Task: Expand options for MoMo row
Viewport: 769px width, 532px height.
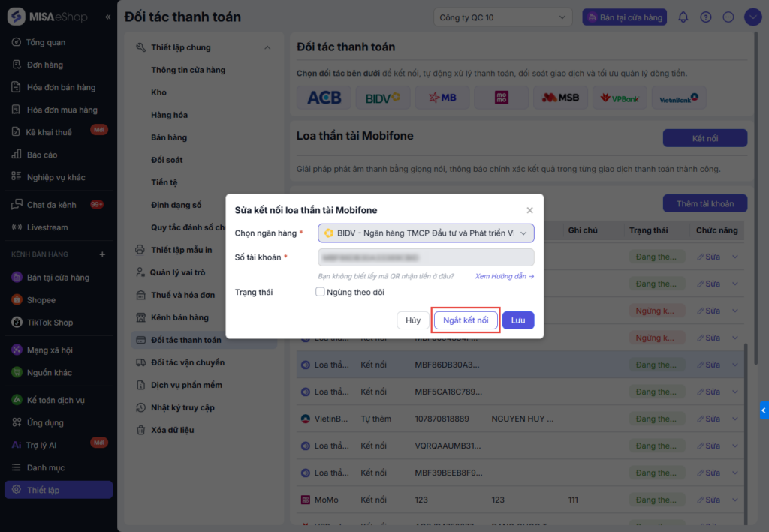Action: pos(735,500)
